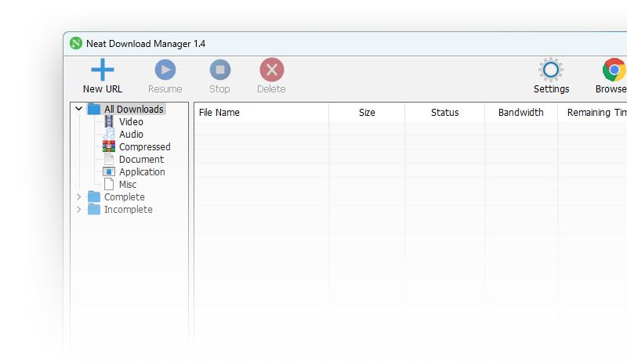Expand the Incomplete folder

pos(79,210)
